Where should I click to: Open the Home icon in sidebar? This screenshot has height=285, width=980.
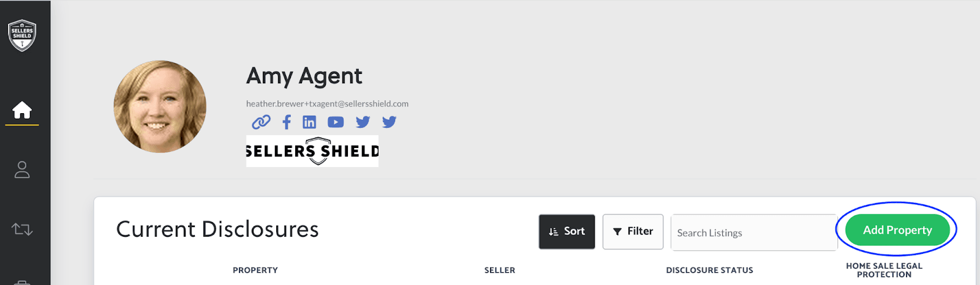(22, 110)
